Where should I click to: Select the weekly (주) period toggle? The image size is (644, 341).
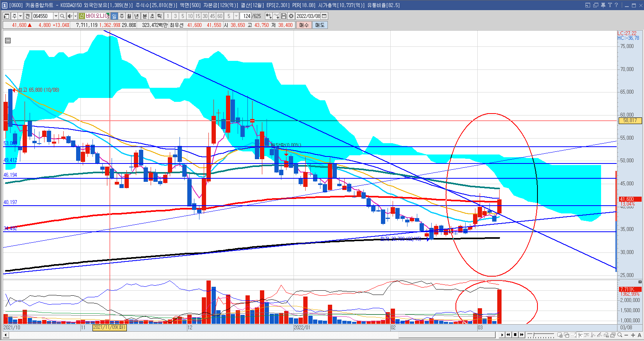(x=122, y=16)
